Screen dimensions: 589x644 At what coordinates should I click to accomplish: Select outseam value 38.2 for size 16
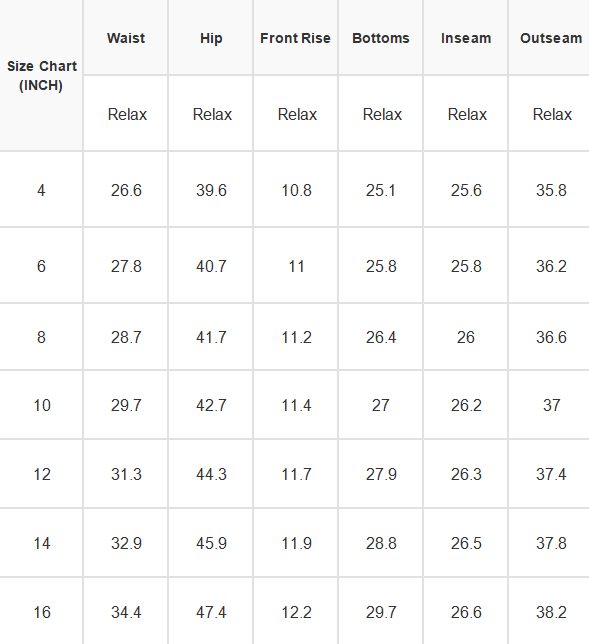coord(551,612)
